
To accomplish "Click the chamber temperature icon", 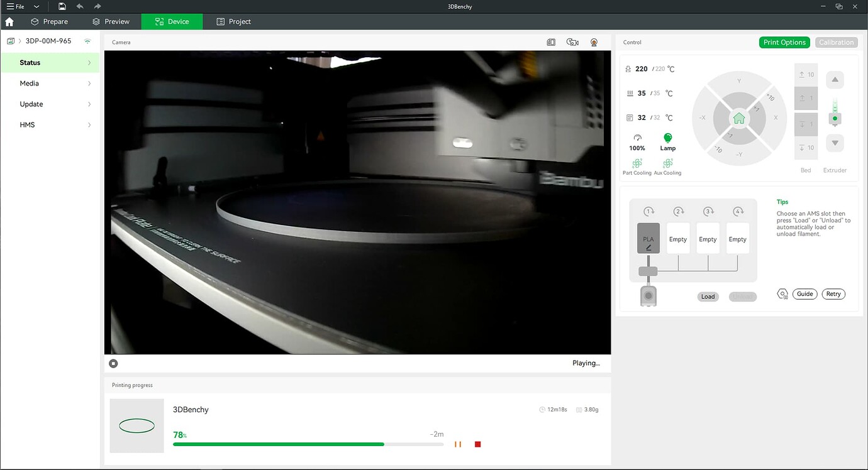I will (x=630, y=117).
